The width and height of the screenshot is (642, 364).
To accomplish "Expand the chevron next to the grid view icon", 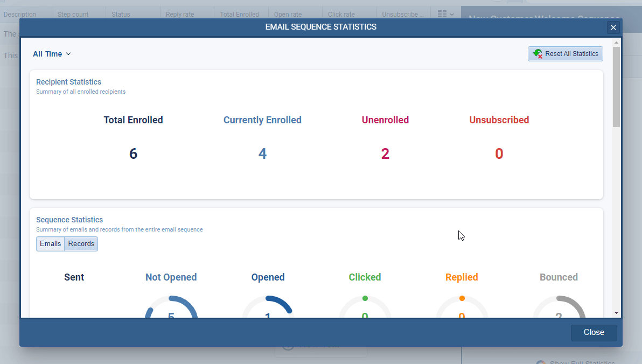I will [451, 14].
